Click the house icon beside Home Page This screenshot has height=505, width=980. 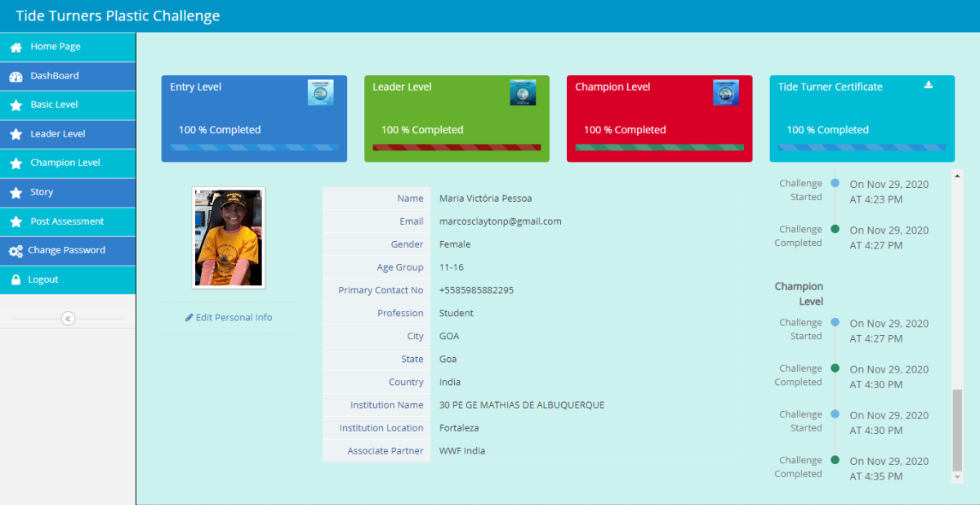pyautogui.click(x=16, y=47)
